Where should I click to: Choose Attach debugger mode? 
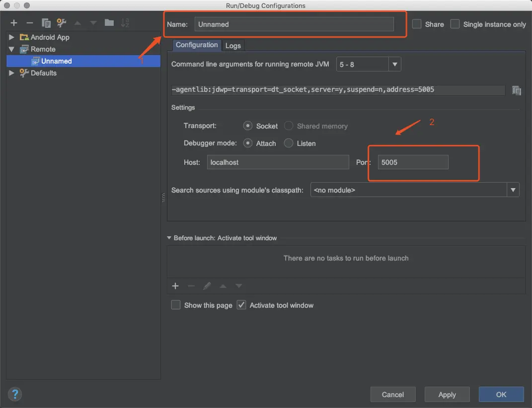248,143
